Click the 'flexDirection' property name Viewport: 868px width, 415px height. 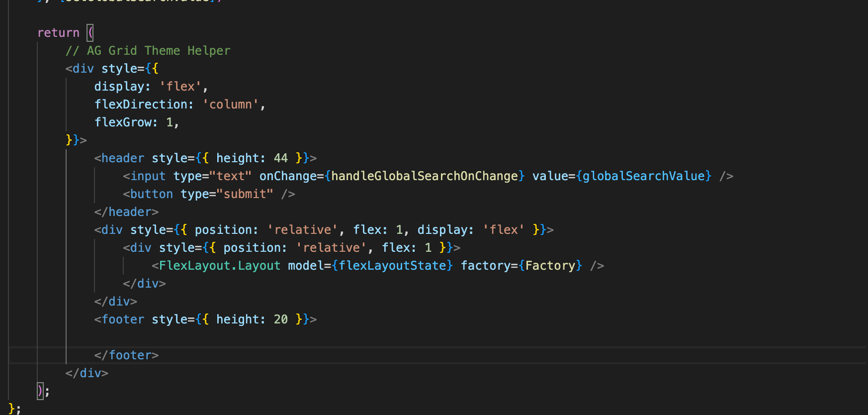[140, 104]
